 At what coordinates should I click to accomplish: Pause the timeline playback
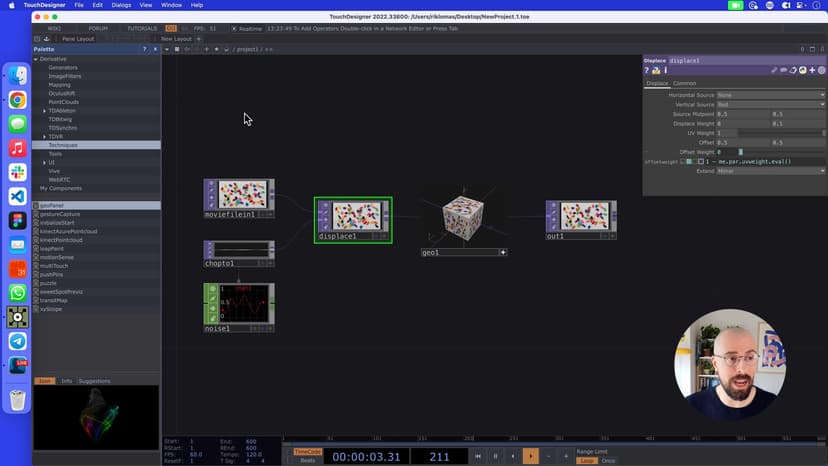[x=495, y=456]
